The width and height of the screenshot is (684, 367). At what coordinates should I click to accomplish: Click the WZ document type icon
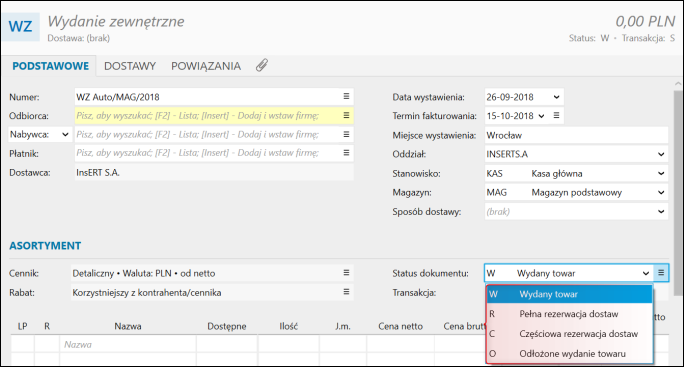point(21,27)
